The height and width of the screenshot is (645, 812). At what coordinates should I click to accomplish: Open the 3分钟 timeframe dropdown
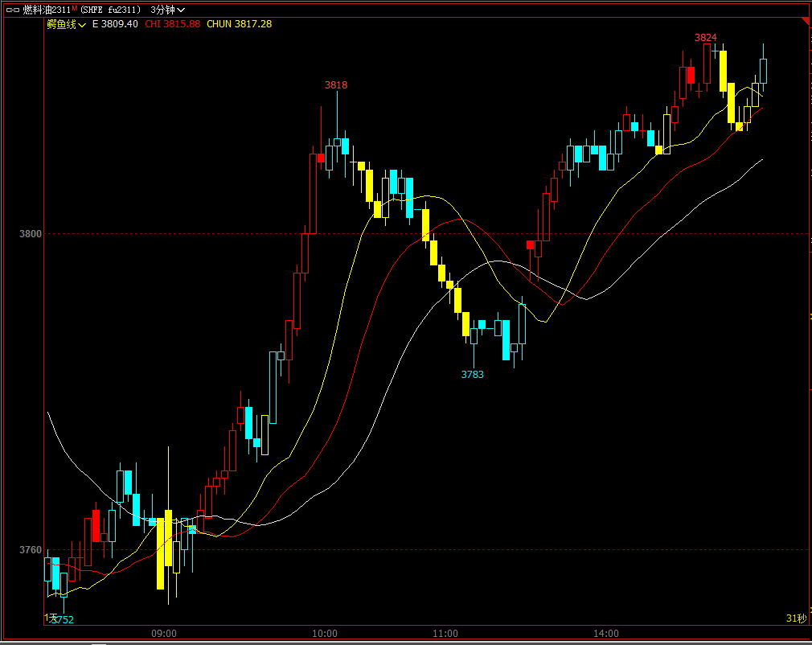[167, 10]
